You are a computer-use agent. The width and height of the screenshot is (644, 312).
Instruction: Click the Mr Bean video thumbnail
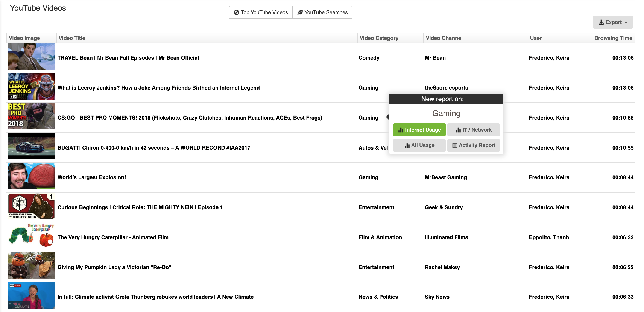click(x=31, y=56)
